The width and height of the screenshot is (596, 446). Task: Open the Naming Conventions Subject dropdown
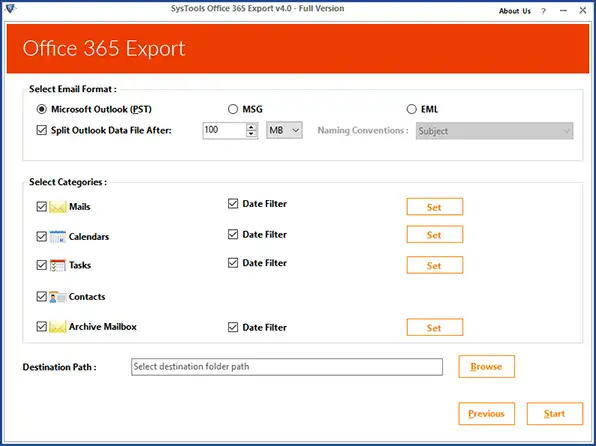[x=495, y=131]
